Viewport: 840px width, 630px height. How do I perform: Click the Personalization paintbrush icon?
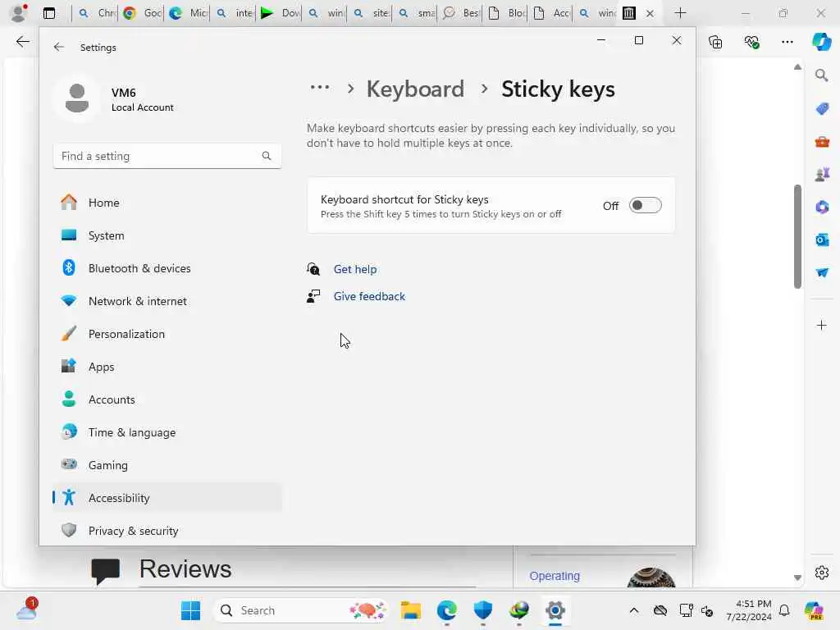point(69,333)
